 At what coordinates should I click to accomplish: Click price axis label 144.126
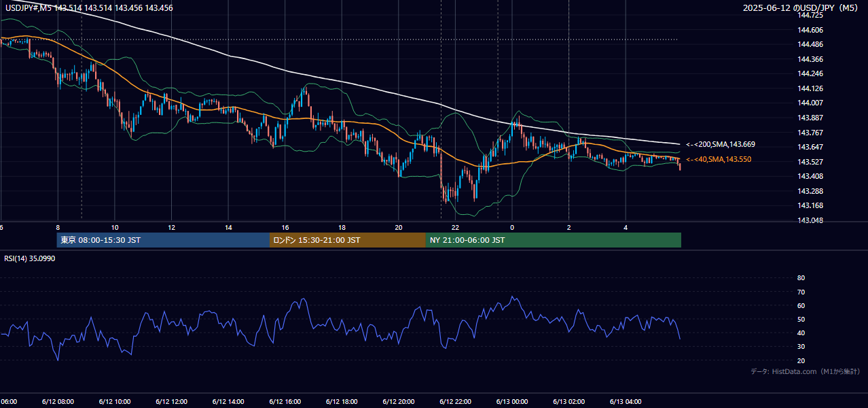point(811,88)
